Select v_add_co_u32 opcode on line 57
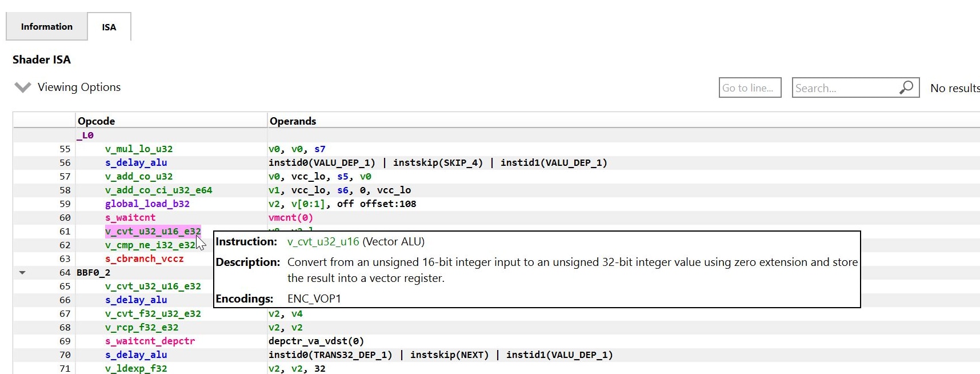Viewport: 980px width, 374px height. [x=139, y=177]
